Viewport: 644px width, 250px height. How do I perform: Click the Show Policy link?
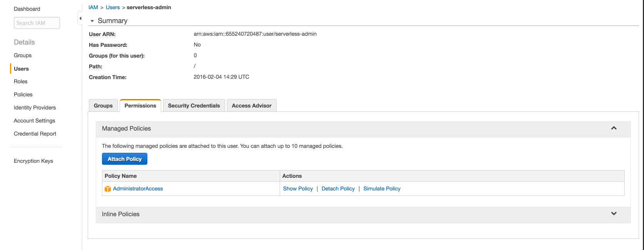[x=298, y=189]
